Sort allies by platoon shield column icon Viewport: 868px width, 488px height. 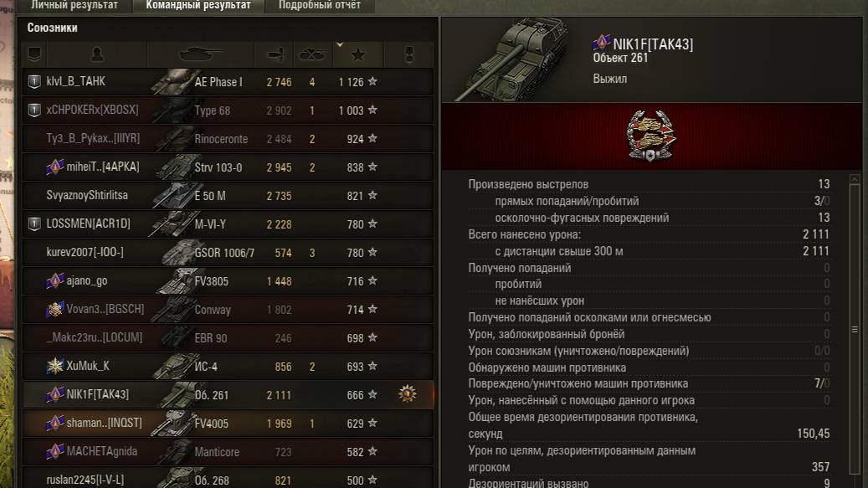[x=34, y=54]
